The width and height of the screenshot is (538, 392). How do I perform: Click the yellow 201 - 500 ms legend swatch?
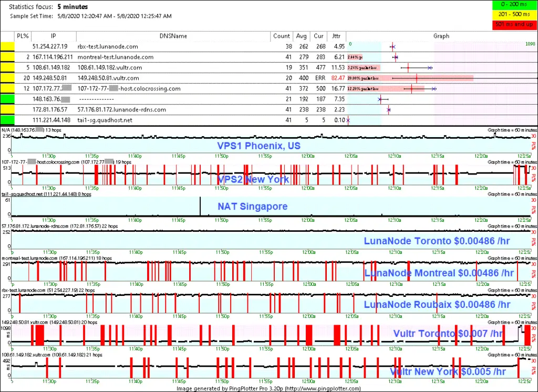click(x=514, y=14)
